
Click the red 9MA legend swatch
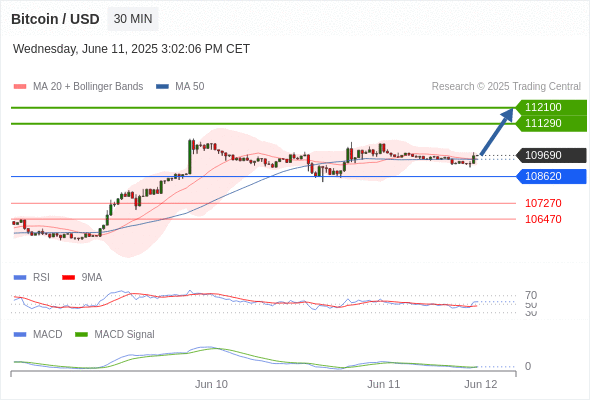pyautogui.click(x=68, y=278)
